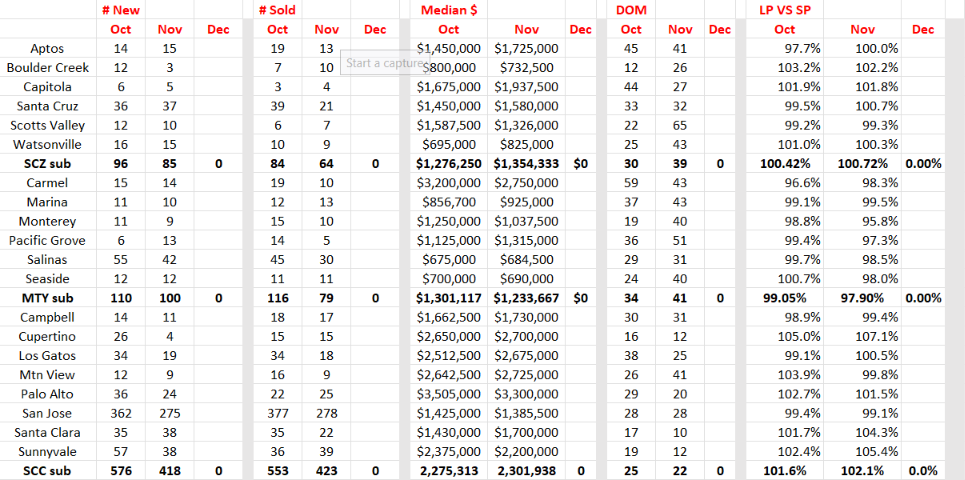Click the "Median $" header cell
965x480 pixels.
point(449,10)
